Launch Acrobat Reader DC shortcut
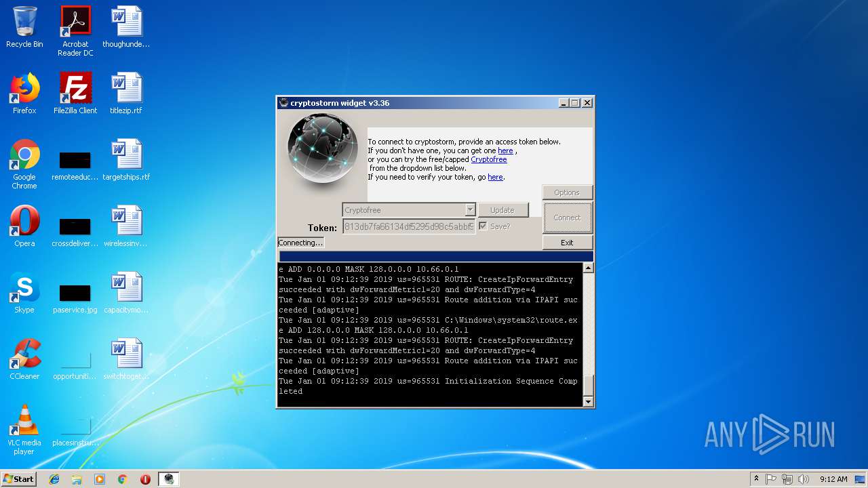This screenshot has height=488, width=868. click(75, 30)
